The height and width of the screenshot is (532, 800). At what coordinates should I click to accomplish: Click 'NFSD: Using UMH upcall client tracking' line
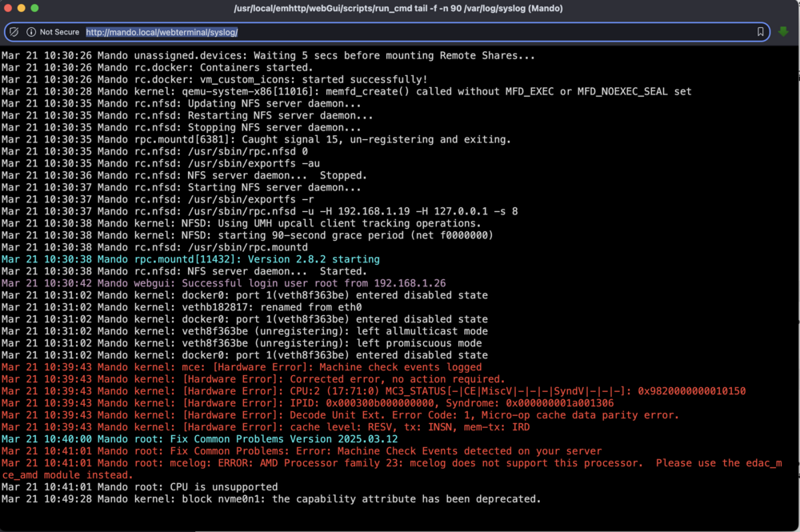tap(242, 223)
